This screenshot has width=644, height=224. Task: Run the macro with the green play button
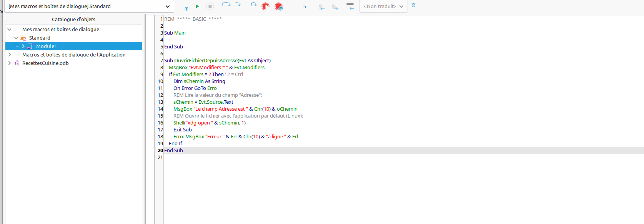tap(197, 6)
